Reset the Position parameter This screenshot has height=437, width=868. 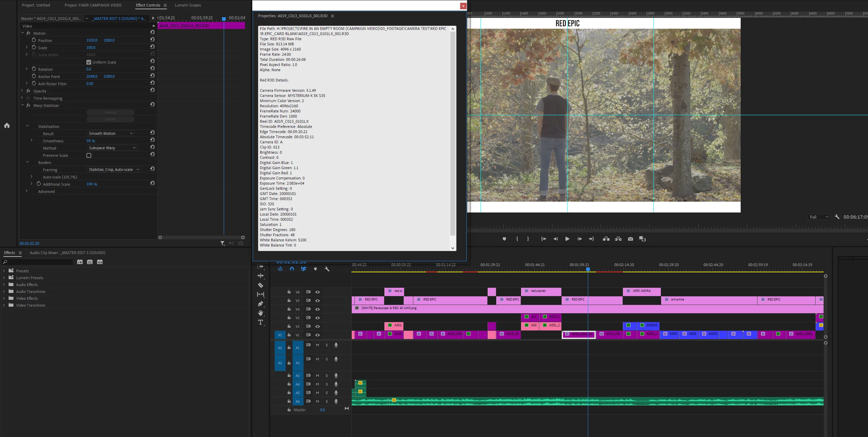point(152,39)
